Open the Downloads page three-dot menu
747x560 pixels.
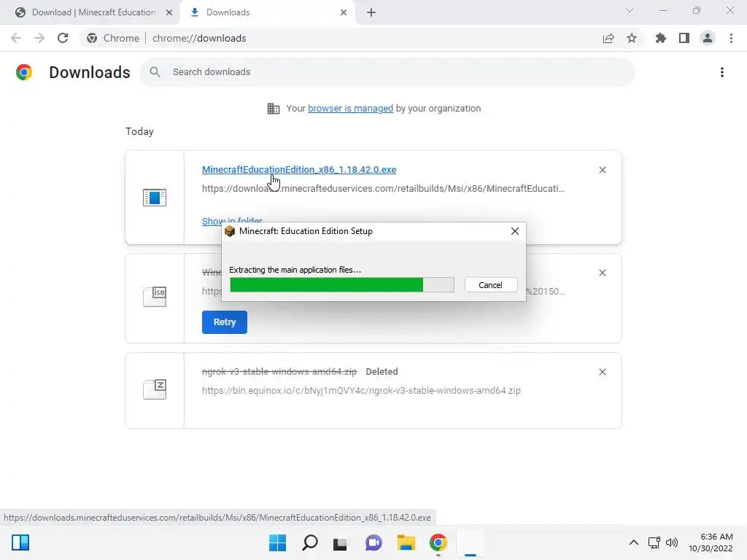[x=722, y=72]
